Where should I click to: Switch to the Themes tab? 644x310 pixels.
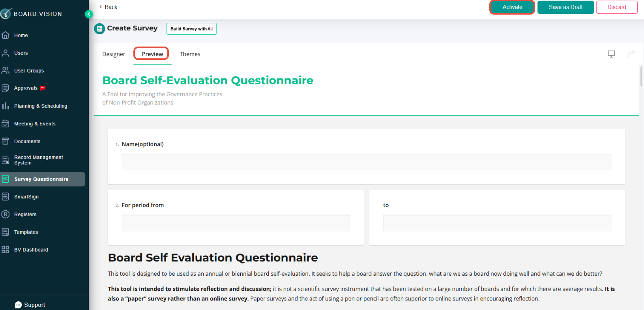click(x=190, y=54)
